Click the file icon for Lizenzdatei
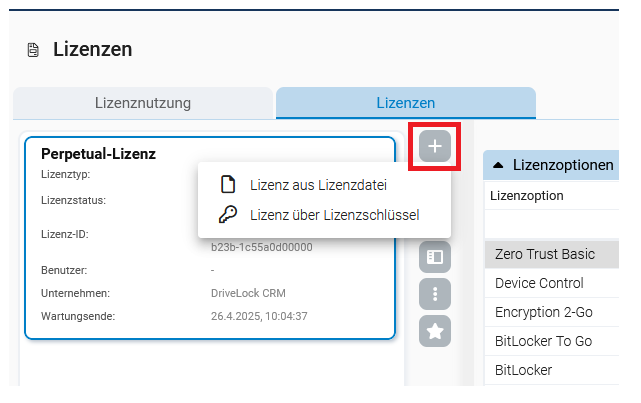 227,184
